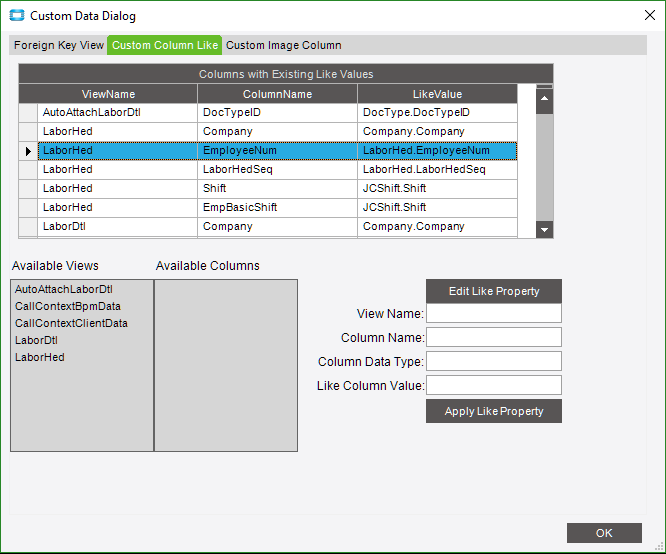666x554 pixels.
Task: Switch to the Foreign Key View tab
Action: coord(59,45)
